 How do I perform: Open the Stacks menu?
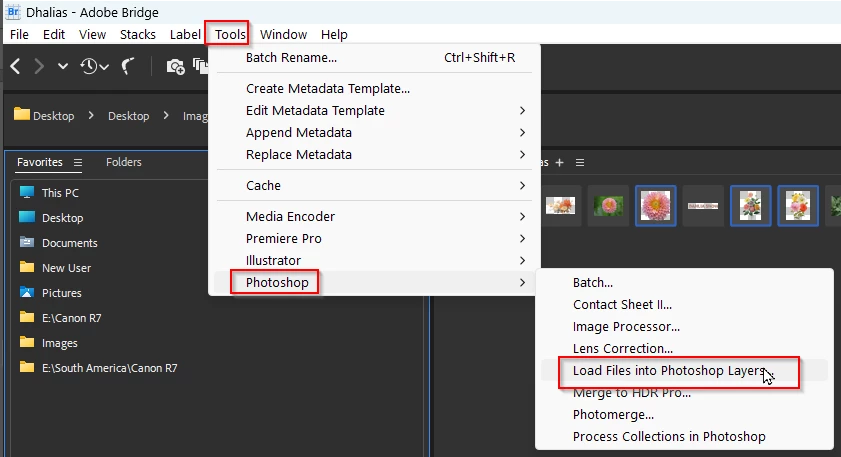(138, 34)
